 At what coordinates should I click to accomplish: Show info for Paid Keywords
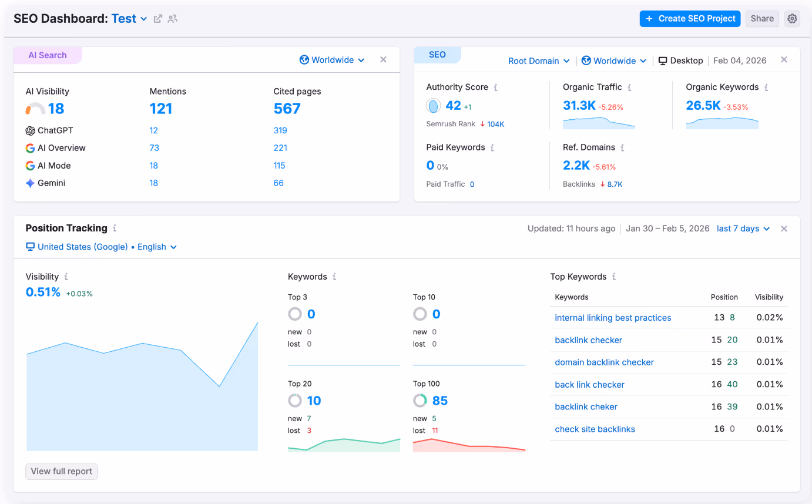[x=492, y=147]
